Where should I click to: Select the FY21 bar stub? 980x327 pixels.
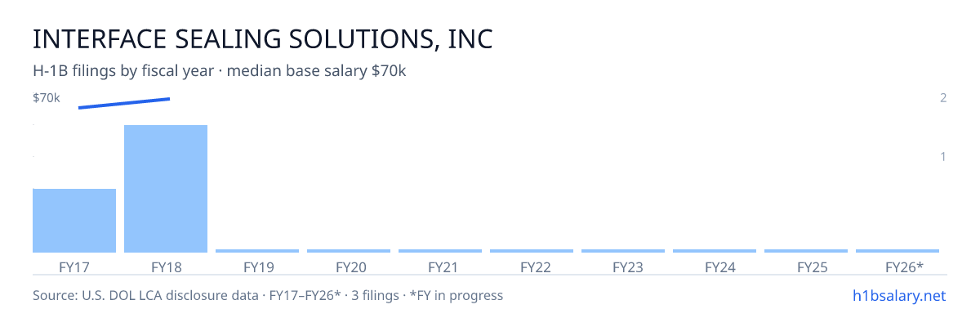(x=440, y=251)
